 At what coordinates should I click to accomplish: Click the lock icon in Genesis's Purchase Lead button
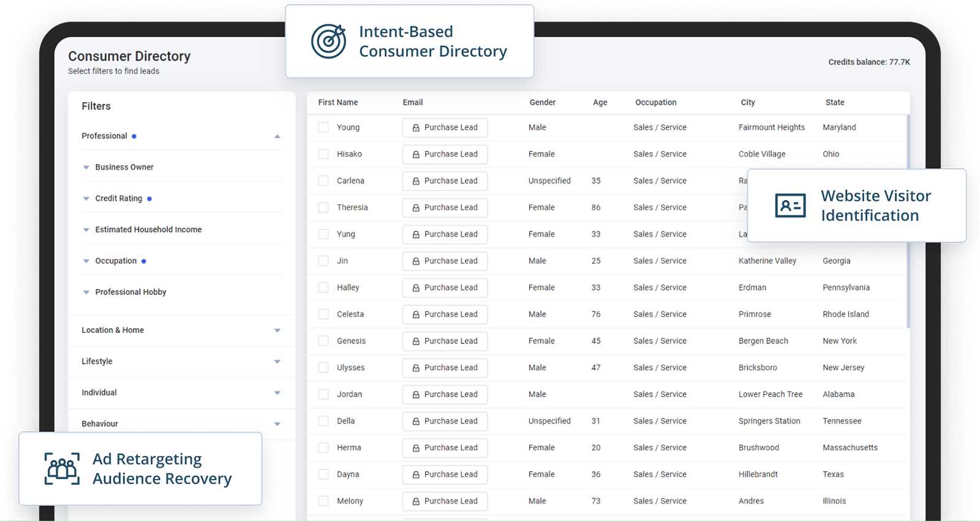click(416, 341)
